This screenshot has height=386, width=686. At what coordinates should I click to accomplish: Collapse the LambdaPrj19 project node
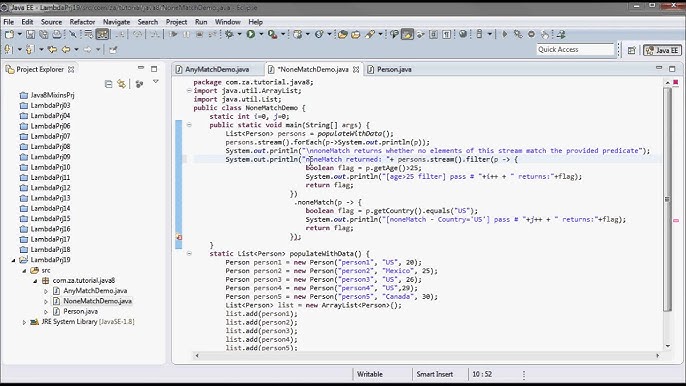coord(14,260)
